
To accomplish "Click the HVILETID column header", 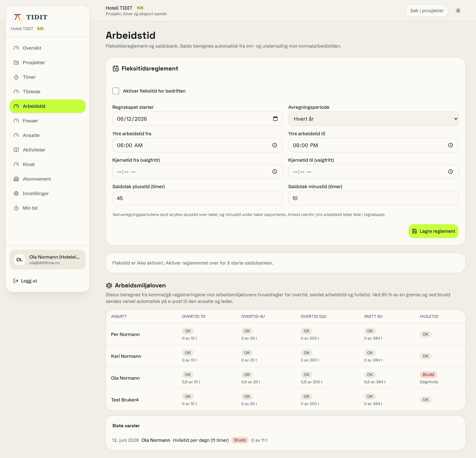I will click(x=429, y=316).
